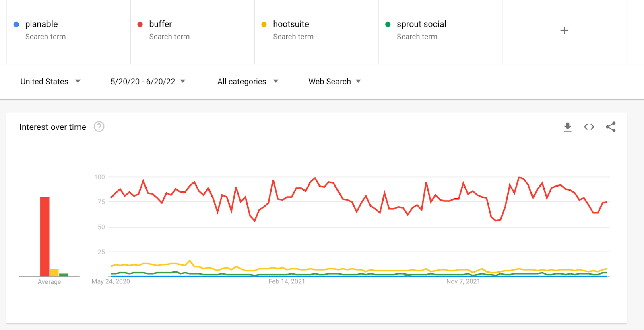This screenshot has width=644, height=330.
Task: Share the interest over time chart
Action: tap(611, 127)
